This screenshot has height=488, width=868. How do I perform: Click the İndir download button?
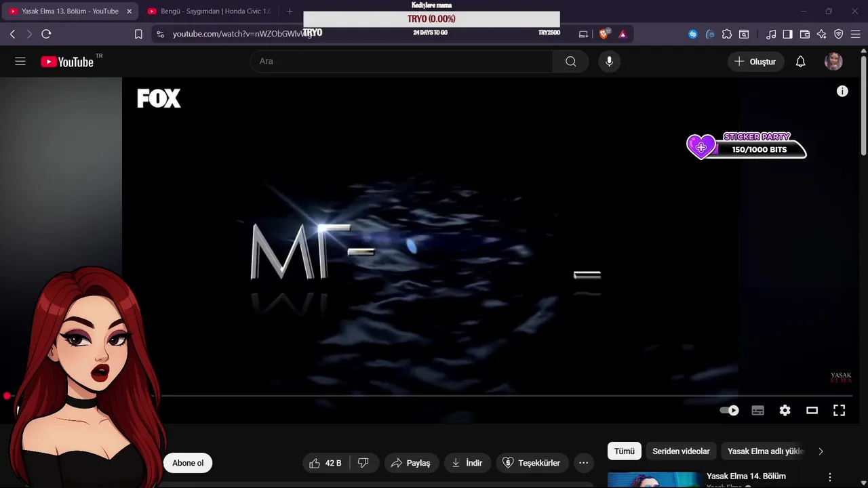[x=467, y=463]
